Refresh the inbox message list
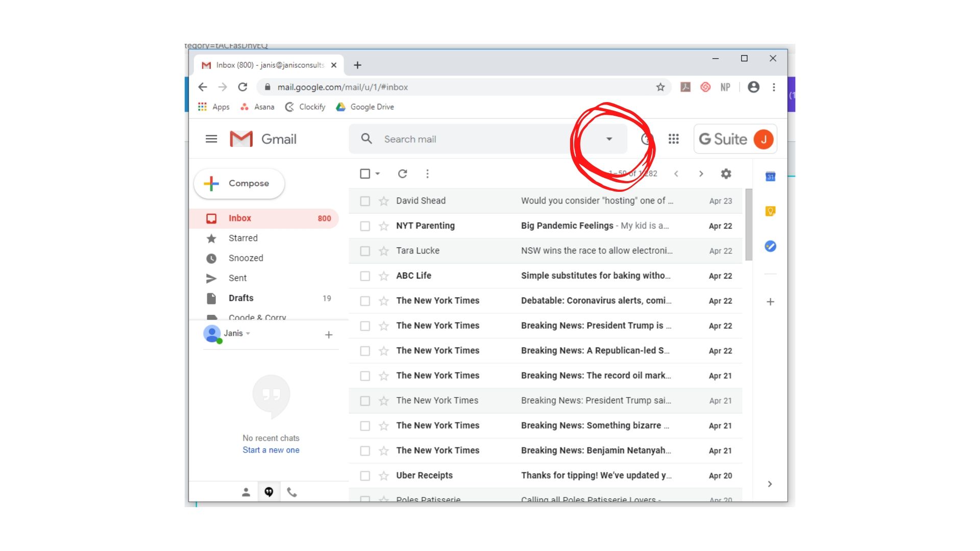 pos(402,173)
